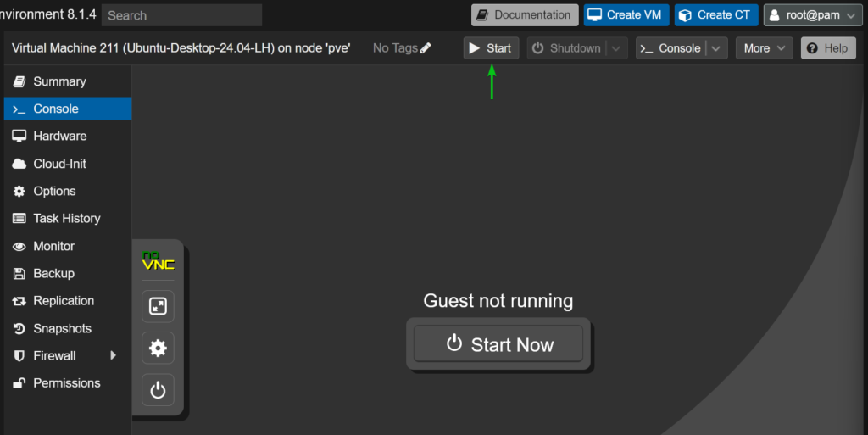This screenshot has height=435, width=868.
Task: Click the Snapshots history icon
Action: [x=19, y=328]
